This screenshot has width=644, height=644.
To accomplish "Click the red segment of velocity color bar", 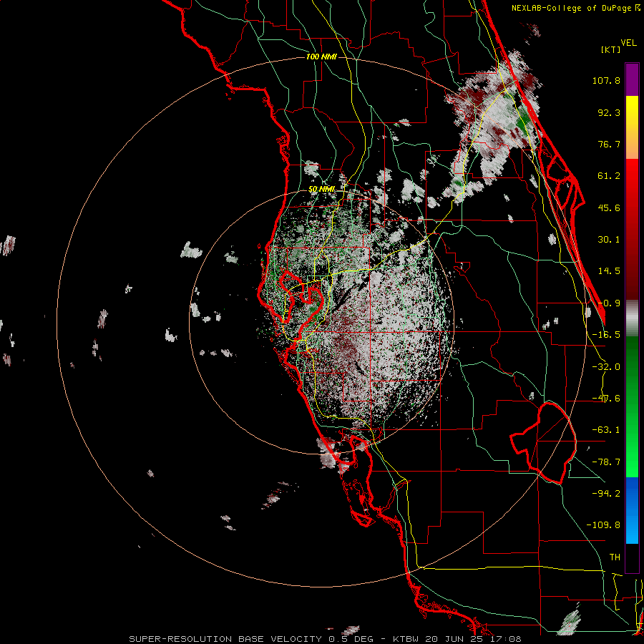I will pyautogui.click(x=632, y=229).
